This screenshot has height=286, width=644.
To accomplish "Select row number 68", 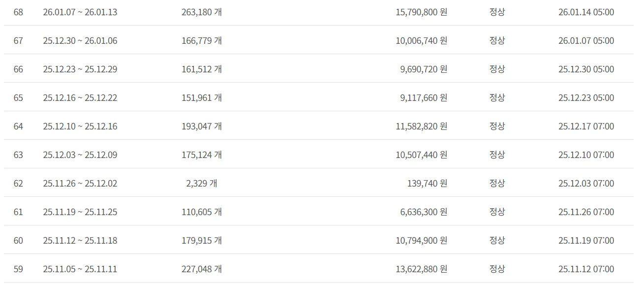I will (18, 12).
